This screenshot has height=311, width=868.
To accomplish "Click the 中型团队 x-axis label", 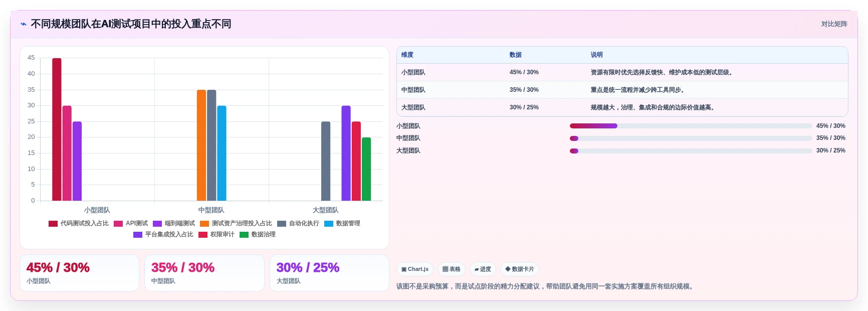I will tap(211, 210).
